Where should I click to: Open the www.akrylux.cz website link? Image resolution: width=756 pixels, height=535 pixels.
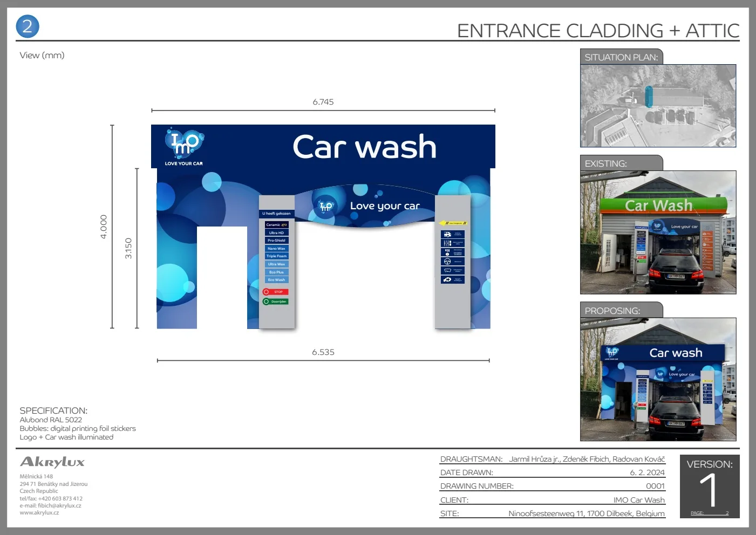[x=39, y=512]
